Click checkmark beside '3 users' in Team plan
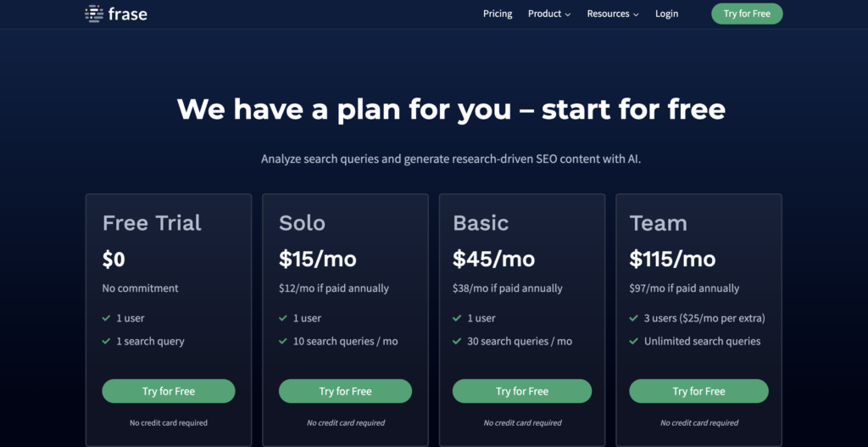Image resolution: width=868 pixels, height=447 pixels. (x=634, y=318)
